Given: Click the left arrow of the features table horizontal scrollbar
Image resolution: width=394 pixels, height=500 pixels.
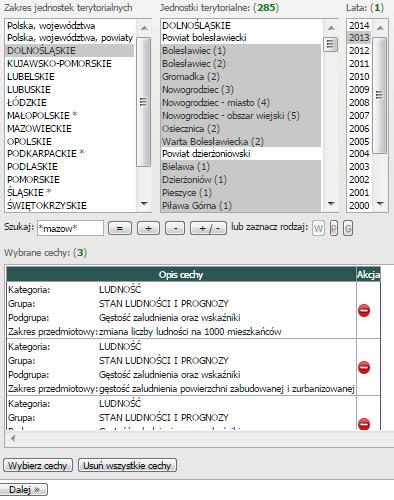Looking at the screenshot, I should [x=13, y=438].
